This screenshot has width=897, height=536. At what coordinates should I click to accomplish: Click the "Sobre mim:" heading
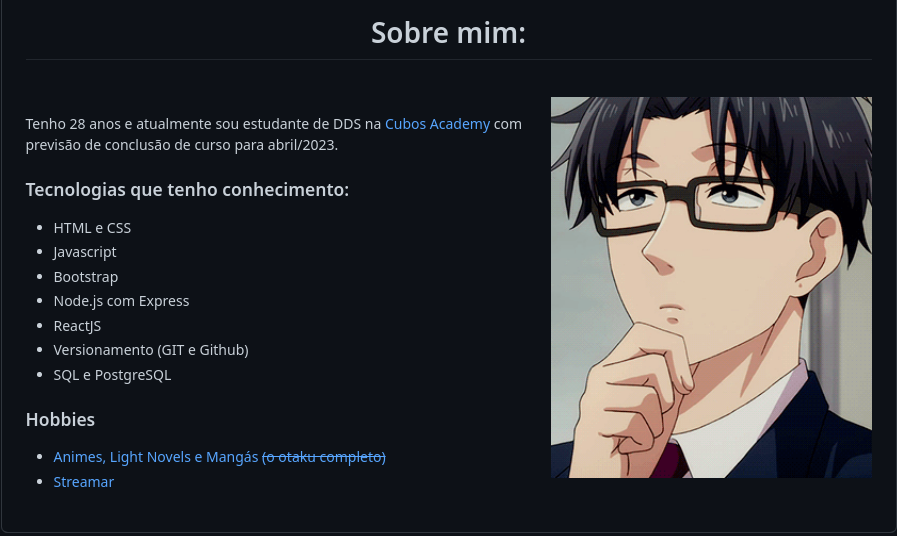[448, 33]
